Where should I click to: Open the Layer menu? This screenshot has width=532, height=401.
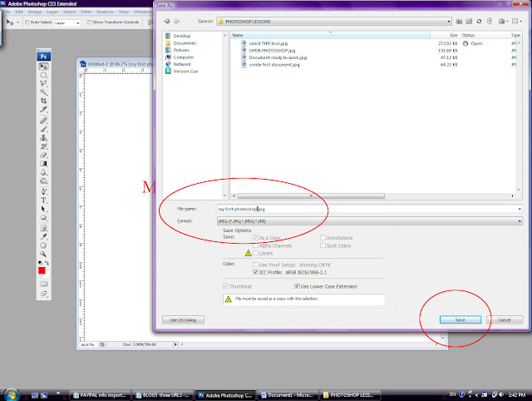(x=52, y=12)
